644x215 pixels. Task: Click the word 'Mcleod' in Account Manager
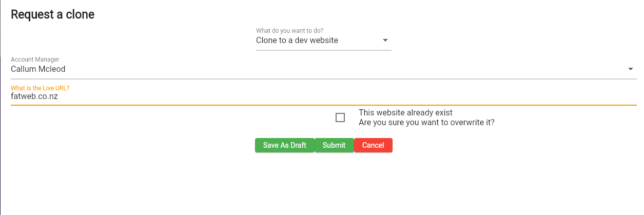click(52, 69)
